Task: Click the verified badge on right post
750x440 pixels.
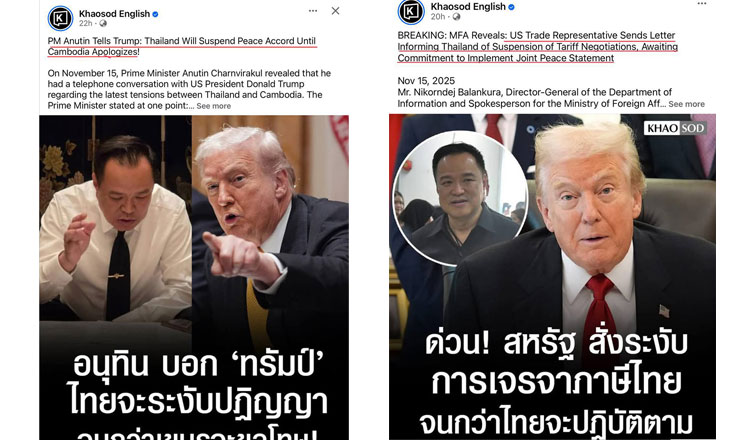Action: point(511,7)
